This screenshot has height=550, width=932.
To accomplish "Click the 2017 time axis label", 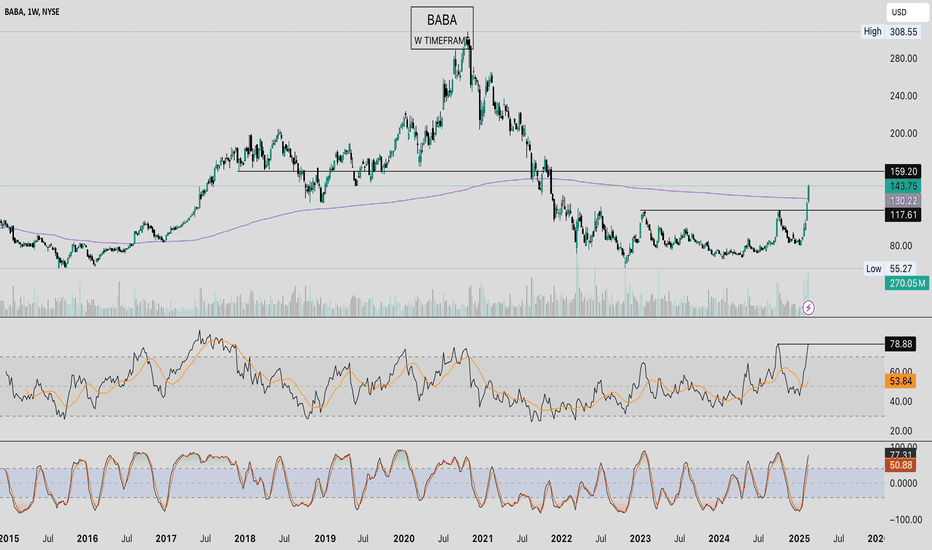I will (x=166, y=539).
